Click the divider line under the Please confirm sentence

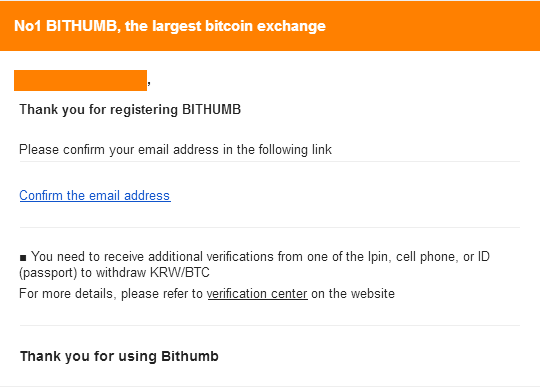(x=270, y=161)
